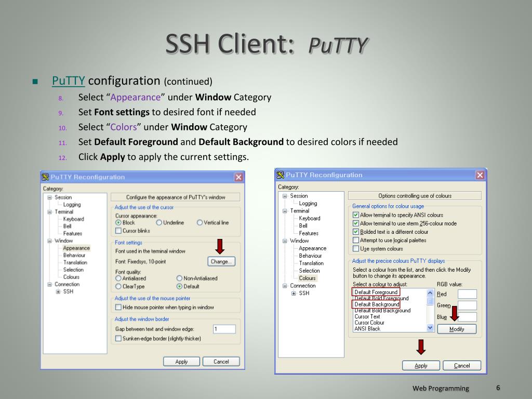Enable Cursor blinks checkbox
532x399 pixels.
coord(118,231)
